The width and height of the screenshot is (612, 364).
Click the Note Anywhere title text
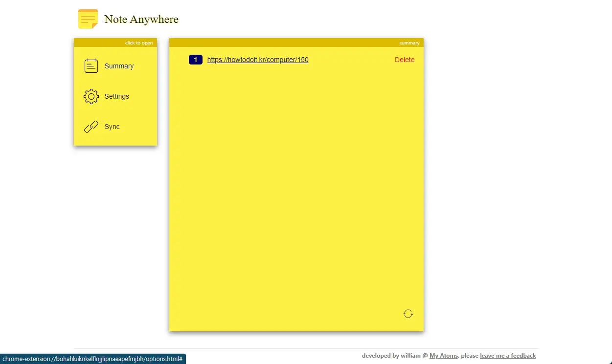(x=141, y=19)
